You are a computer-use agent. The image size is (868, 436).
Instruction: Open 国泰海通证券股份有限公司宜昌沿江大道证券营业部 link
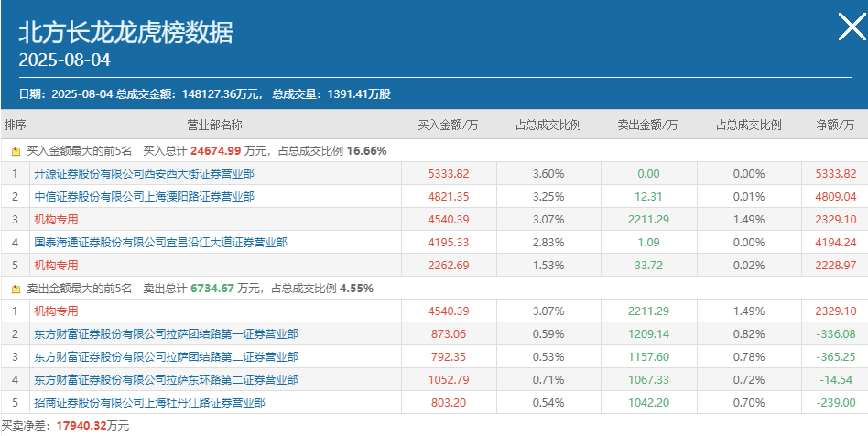[160, 243]
